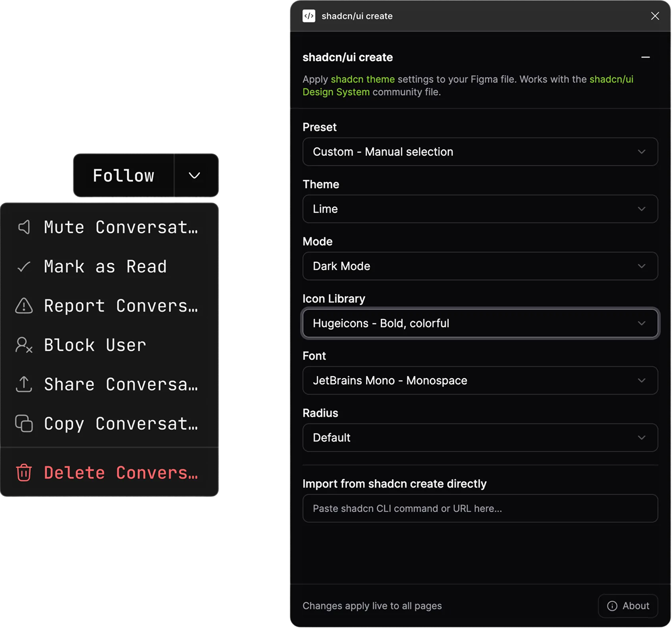Open the Preset dropdown
The width and height of the screenshot is (672, 629).
pos(480,152)
